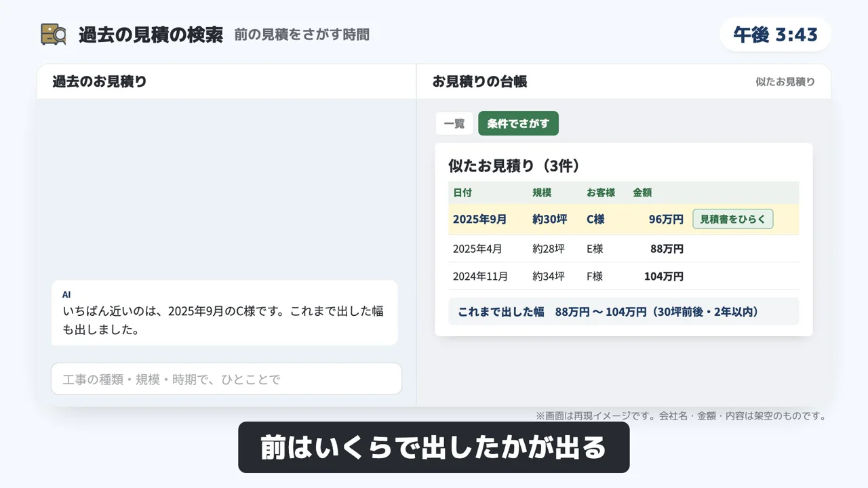This screenshot has height=488, width=868.
Task: Click the 過去のお見積り panel title
Action: [x=100, y=82]
